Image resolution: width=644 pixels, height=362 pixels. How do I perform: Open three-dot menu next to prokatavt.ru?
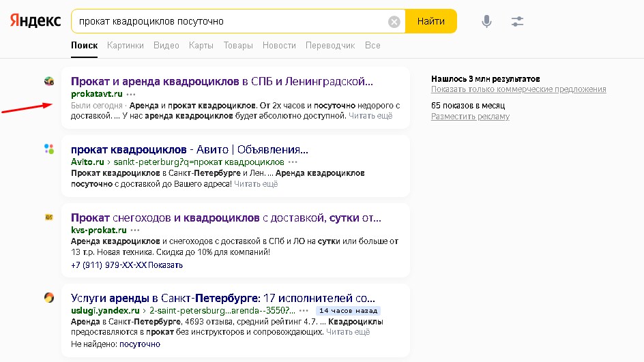click(x=131, y=94)
